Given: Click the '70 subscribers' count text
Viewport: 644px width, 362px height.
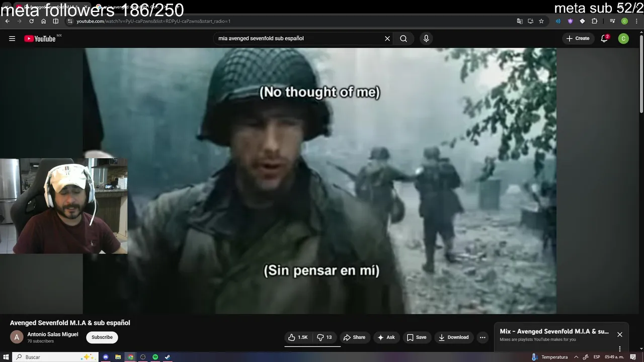Looking at the screenshot, I should point(40,341).
